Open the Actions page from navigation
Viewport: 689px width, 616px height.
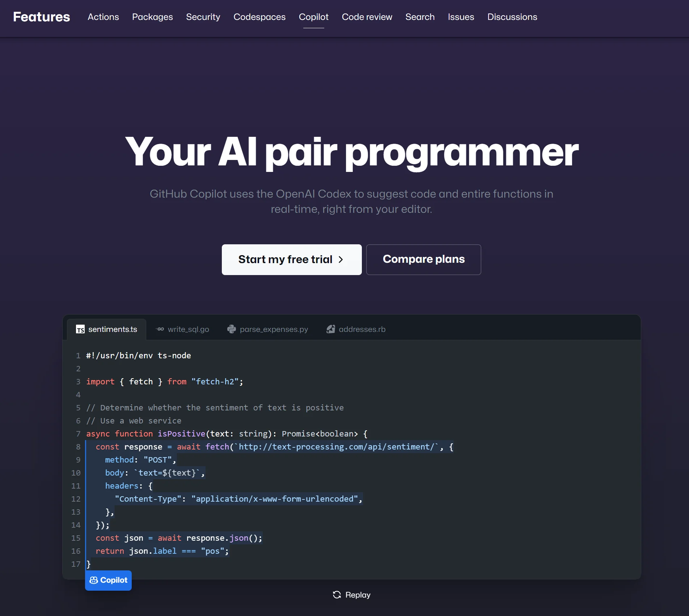[x=103, y=17]
